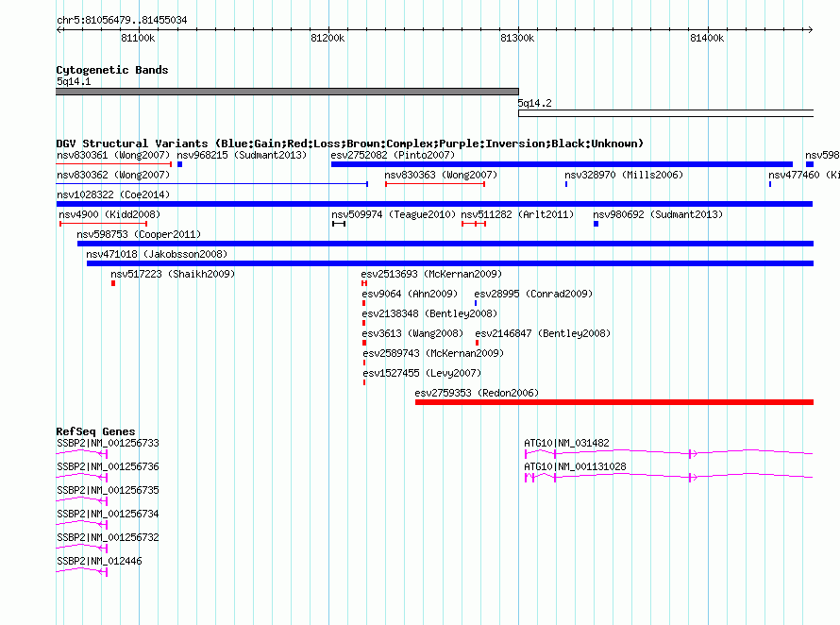Click SSBP2|NM_001256736 gene label

pyautogui.click(x=108, y=467)
